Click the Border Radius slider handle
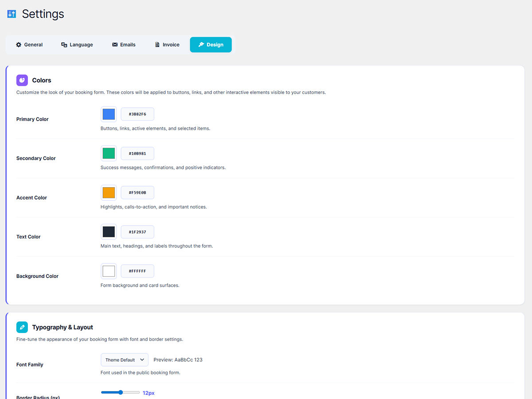Viewport: 532px width, 399px height. tap(121, 392)
